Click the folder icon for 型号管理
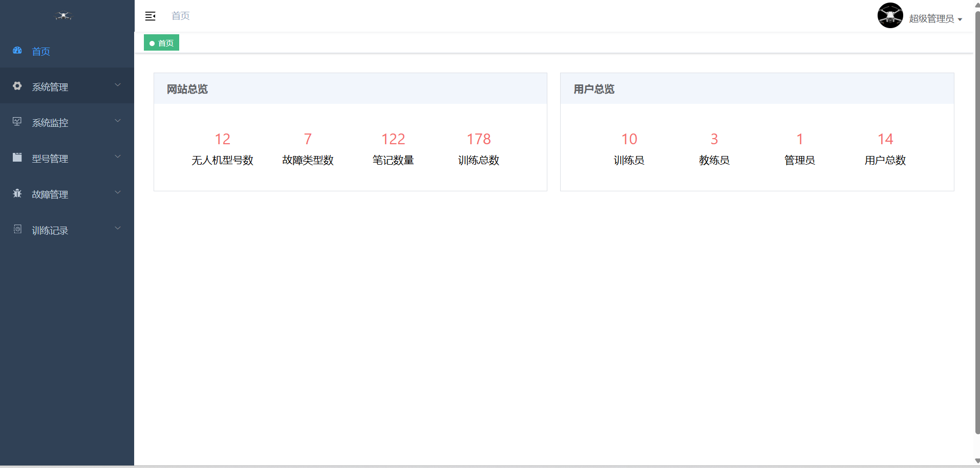This screenshot has width=980, height=468. pos(17,158)
